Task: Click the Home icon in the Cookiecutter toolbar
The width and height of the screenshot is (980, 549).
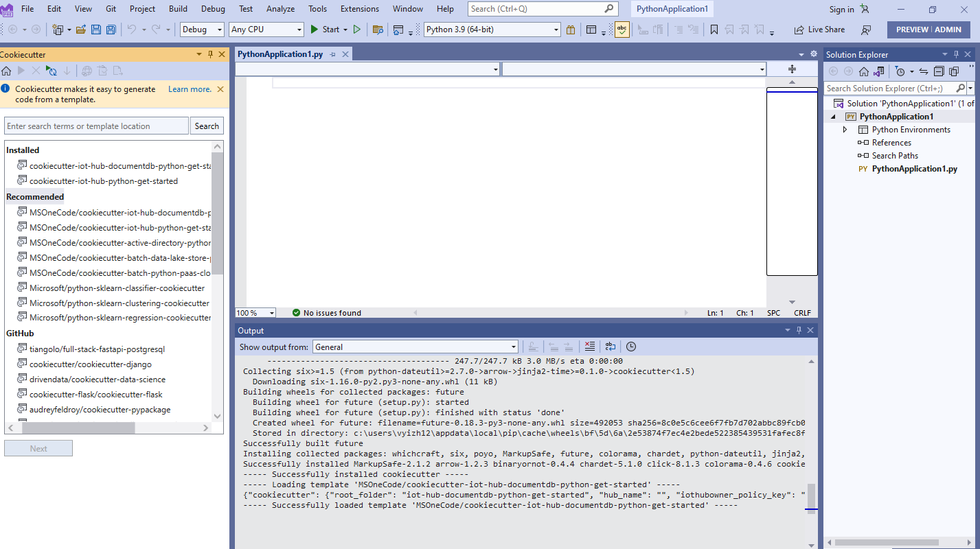Action: coord(6,70)
